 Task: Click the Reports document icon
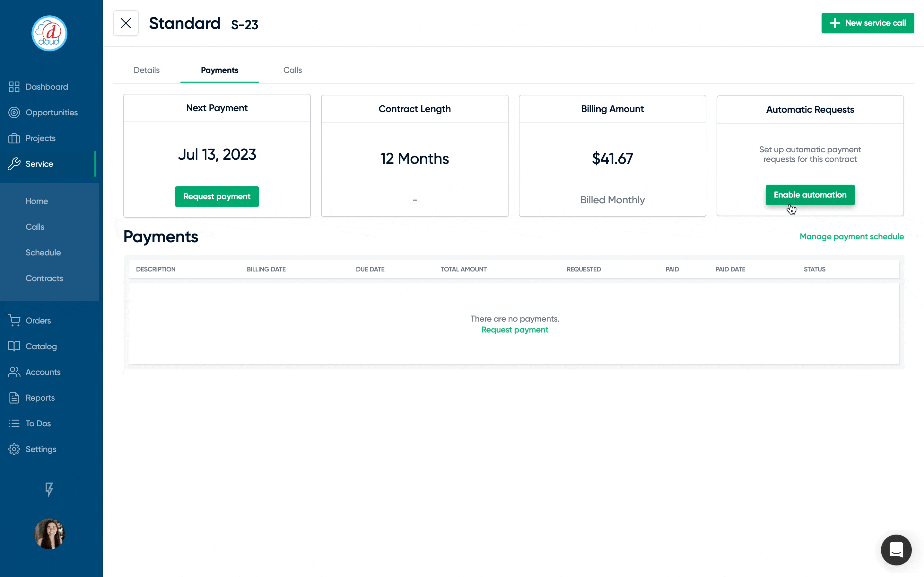[x=14, y=398]
